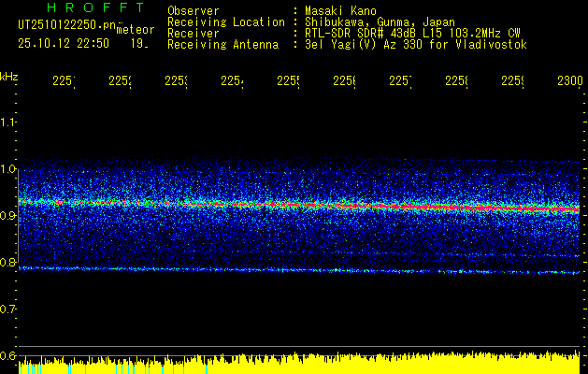Click the kHz axis unit label

click(9, 77)
